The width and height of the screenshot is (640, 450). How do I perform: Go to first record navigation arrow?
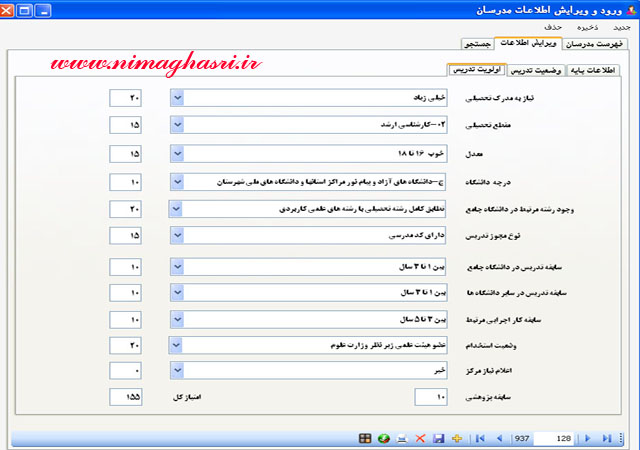(x=481, y=438)
